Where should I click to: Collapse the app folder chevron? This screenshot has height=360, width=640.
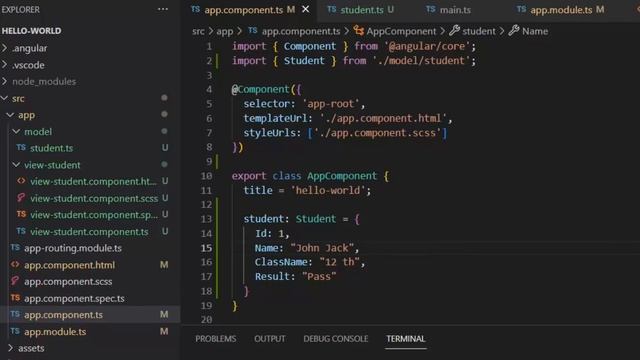point(10,115)
